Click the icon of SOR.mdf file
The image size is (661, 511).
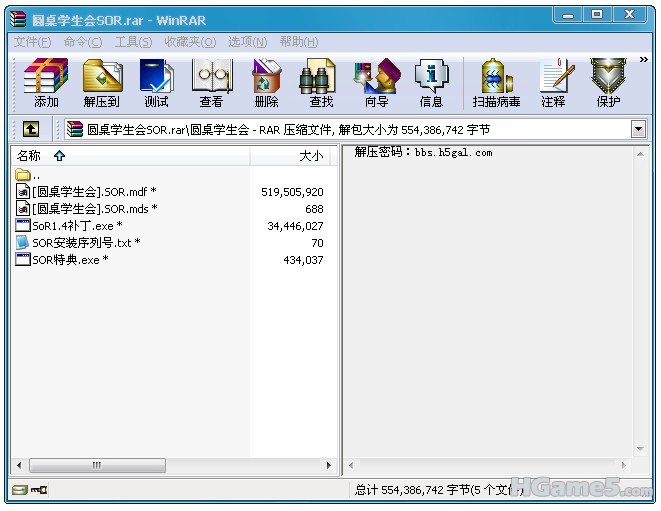point(23,191)
